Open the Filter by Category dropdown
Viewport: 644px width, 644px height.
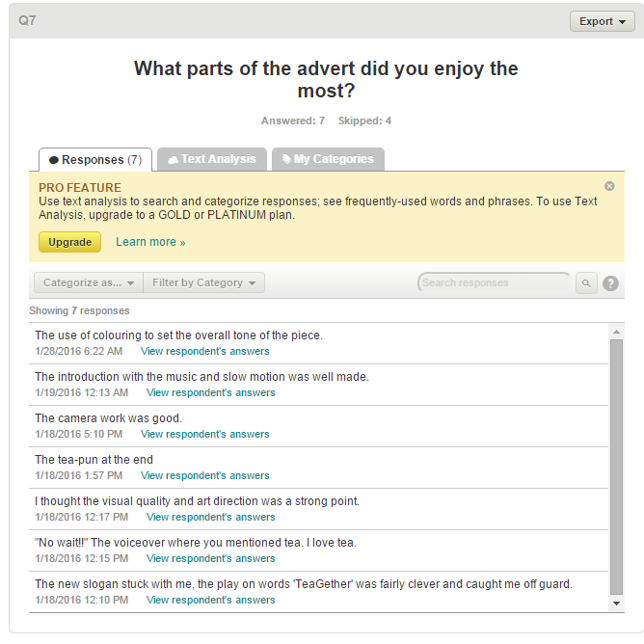pos(203,282)
